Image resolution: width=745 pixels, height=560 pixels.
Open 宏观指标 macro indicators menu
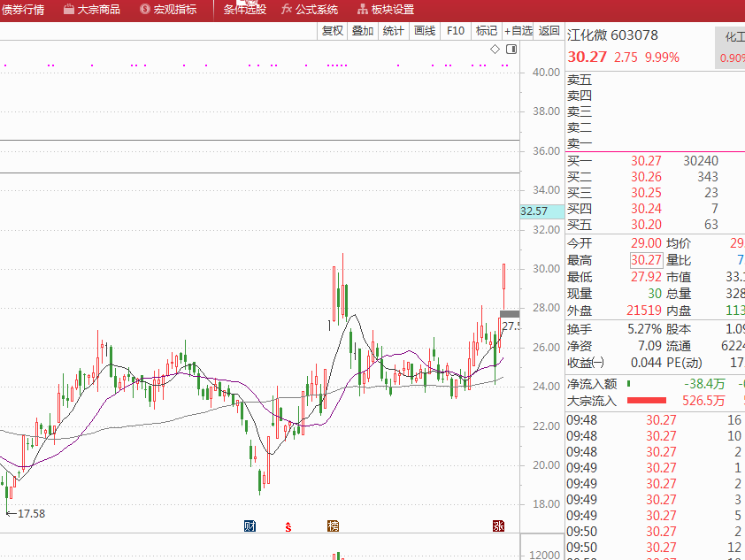[168, 10]
